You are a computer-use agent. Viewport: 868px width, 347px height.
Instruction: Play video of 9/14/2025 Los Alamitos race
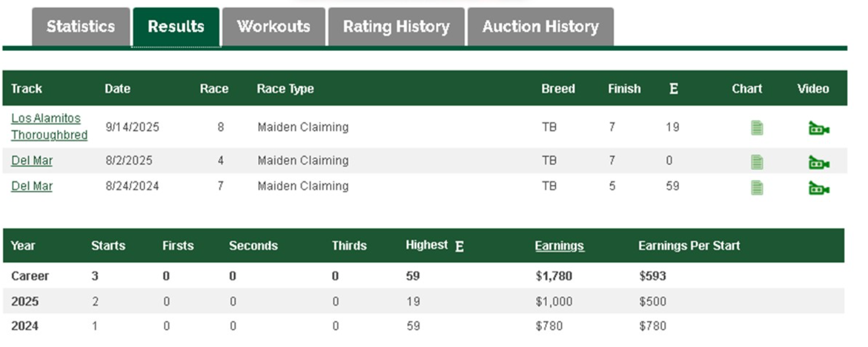click(x=819, y=128)
